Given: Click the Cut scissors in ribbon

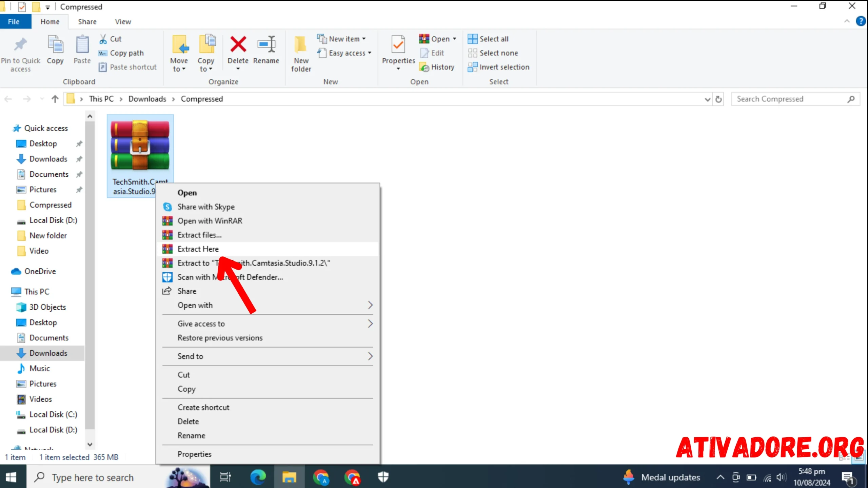Looking at the screenshot, I should [103, 39].
